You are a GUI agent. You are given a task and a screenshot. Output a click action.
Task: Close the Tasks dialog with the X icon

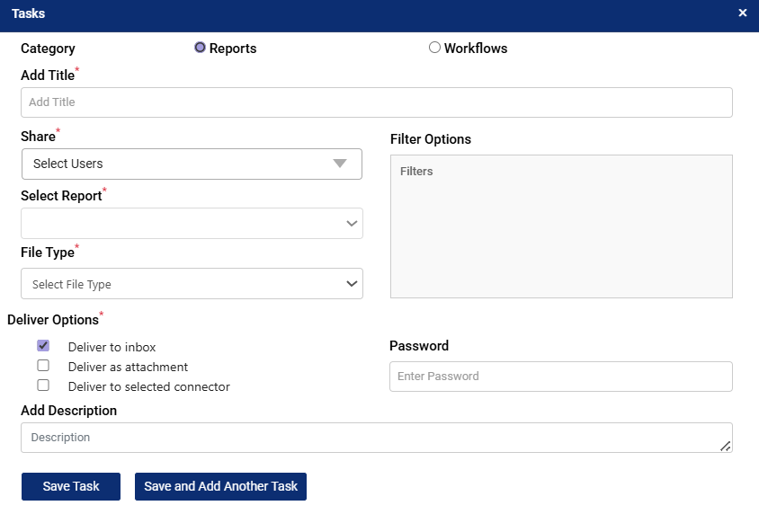742,13
